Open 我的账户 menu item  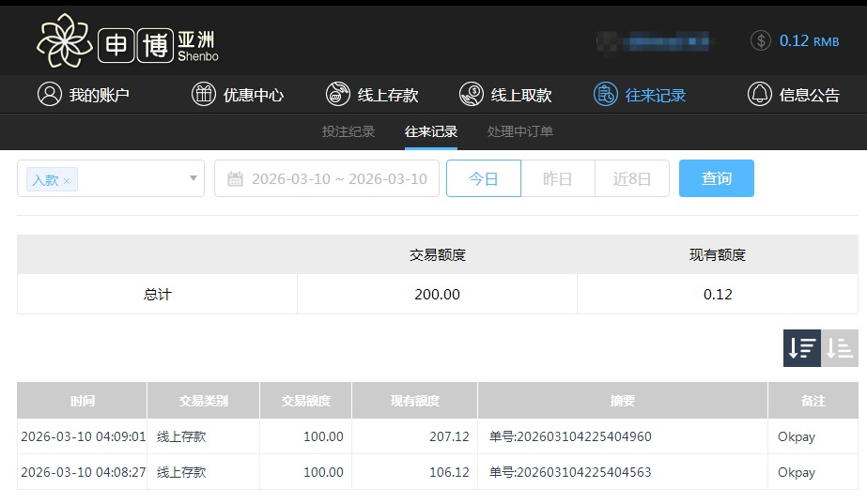[x=84, y=95]
